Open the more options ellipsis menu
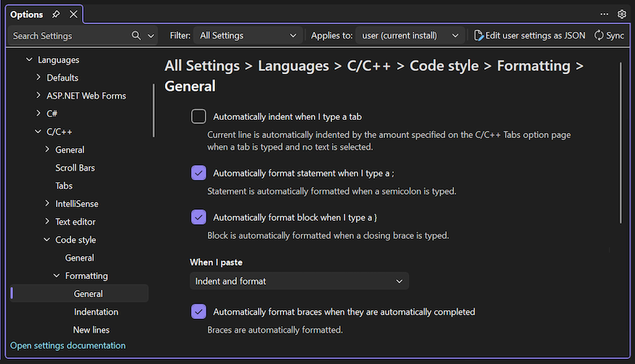Viewport: 635px width, 364px height. pos(604,14)
